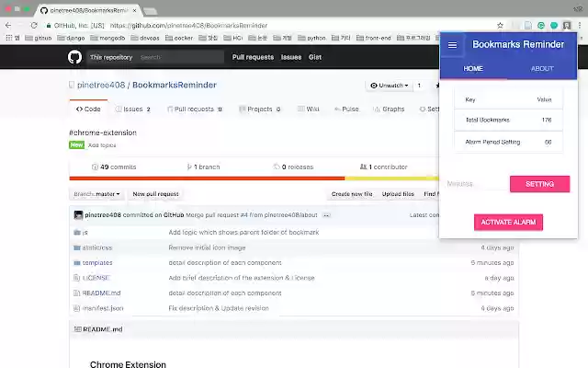Open the static/css folder

97,247
